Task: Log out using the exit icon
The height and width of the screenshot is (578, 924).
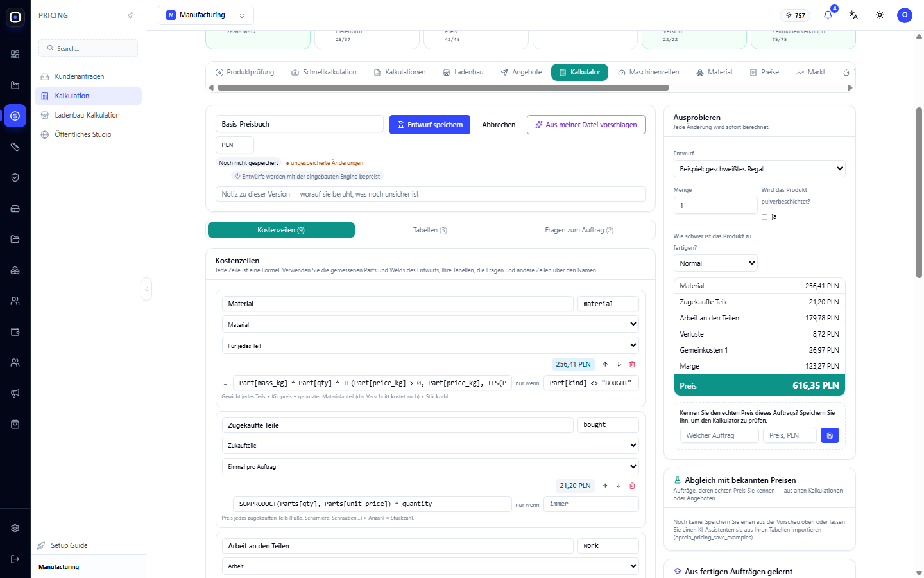Action: tap(15, 559)
